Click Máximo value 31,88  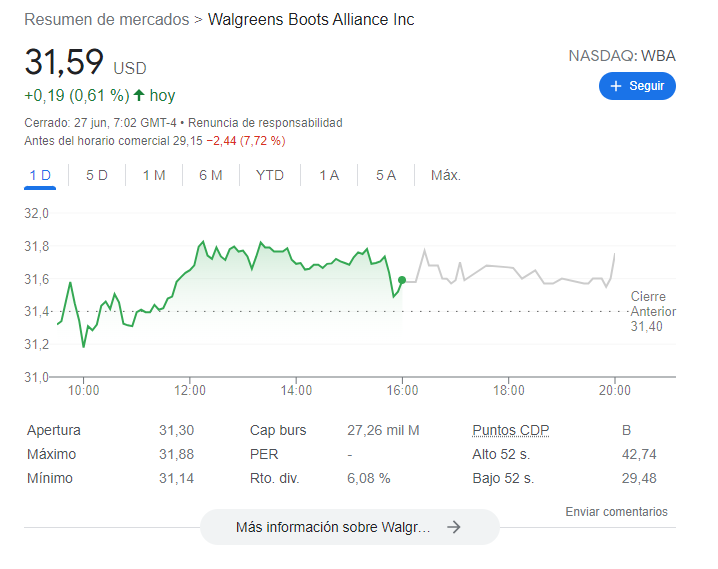click(x=176, y=454)
